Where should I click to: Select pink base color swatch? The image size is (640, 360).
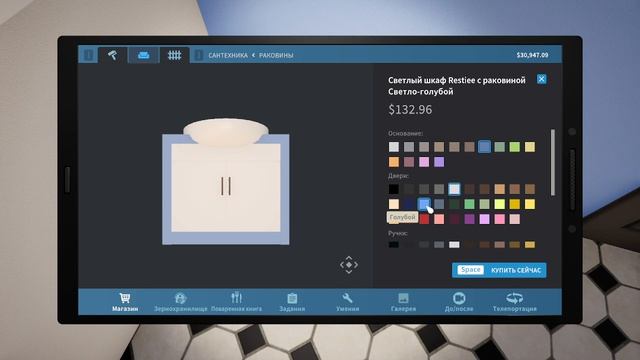pos(424,162)
